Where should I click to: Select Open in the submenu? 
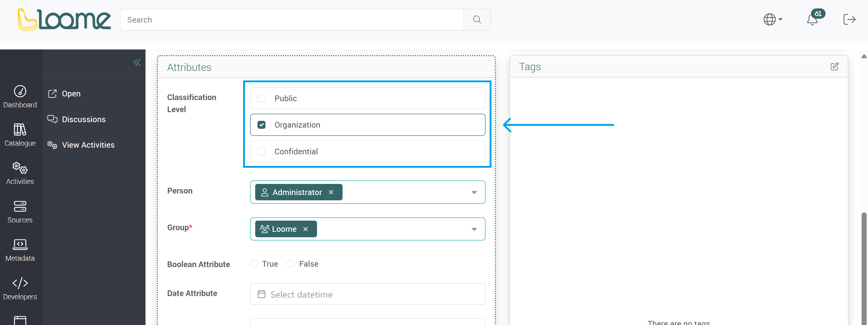[x=64, y=94]
